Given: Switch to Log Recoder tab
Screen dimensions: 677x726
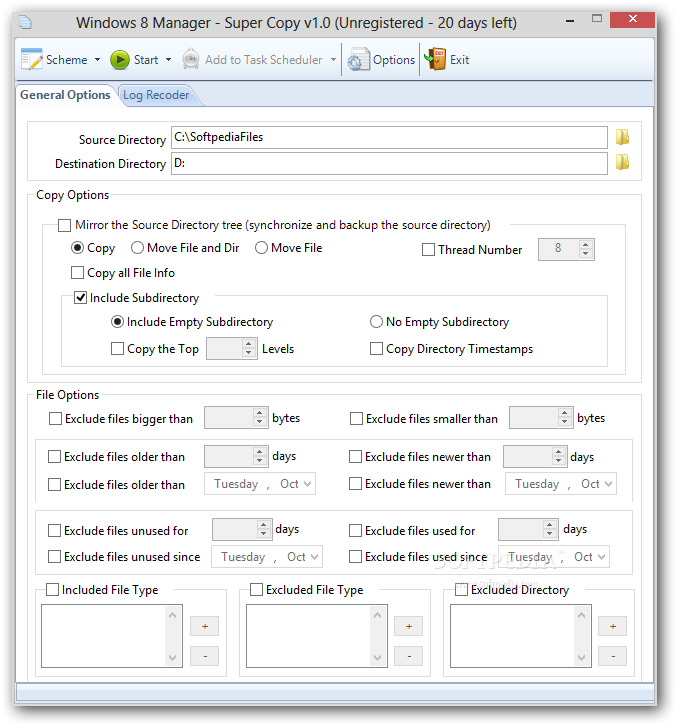Looking at the screenshot, I should [x=156, y=95].
